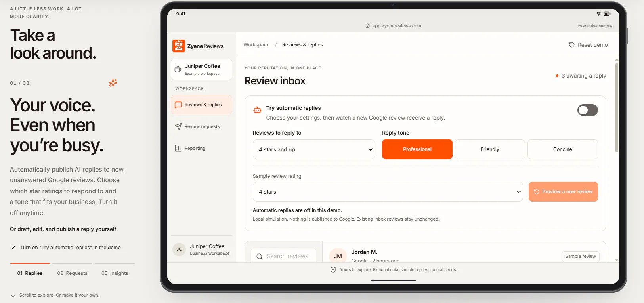
Task: Follow the Turn on Try automatic replies link
Action: coord(66,248)
